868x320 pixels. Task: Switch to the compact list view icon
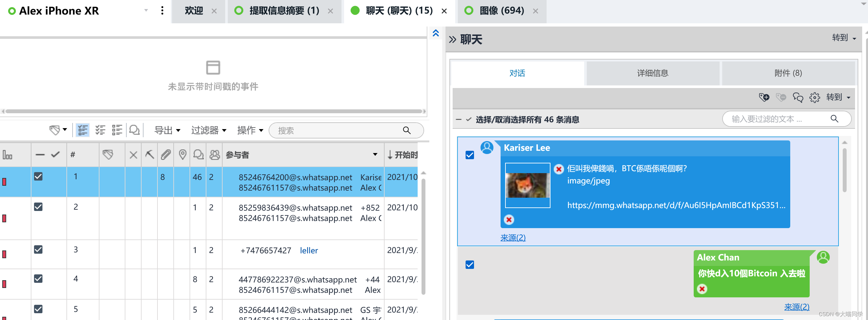117,130
